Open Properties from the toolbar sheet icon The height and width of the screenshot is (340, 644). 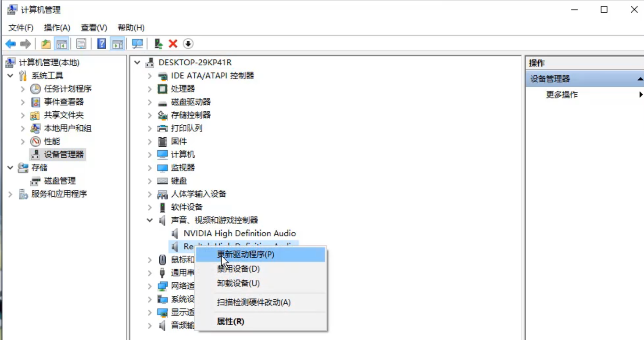[x=81, y=44]
